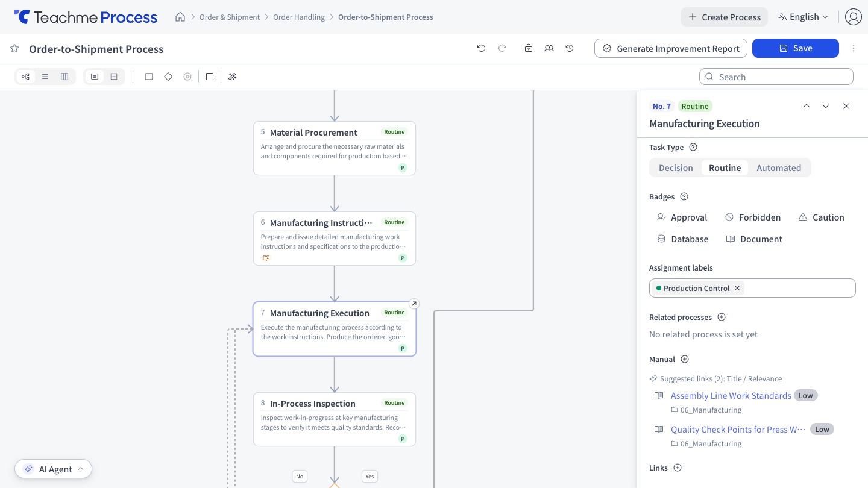Viewport: 868px width, 488px height.
Task: Toggle the Document badge
Action: pos(754,239)
